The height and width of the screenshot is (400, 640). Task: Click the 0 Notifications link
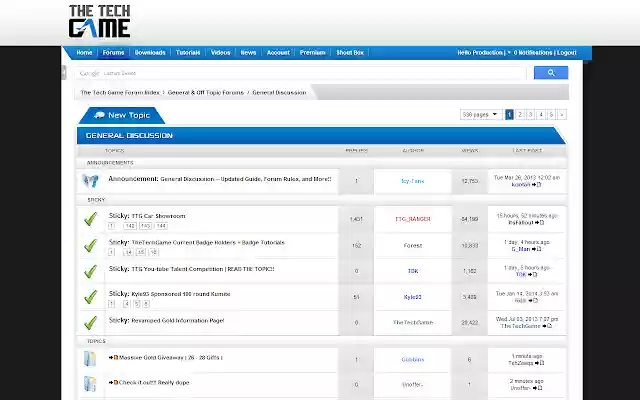(x=533, y=53)
